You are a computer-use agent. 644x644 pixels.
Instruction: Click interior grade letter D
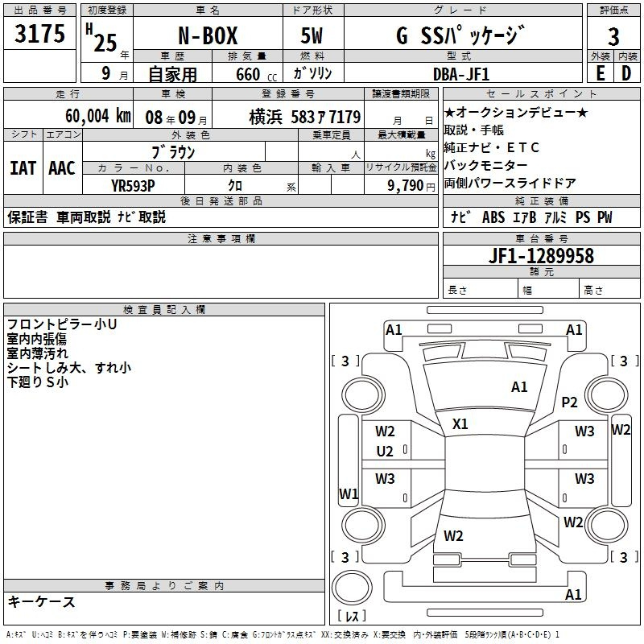626,73
